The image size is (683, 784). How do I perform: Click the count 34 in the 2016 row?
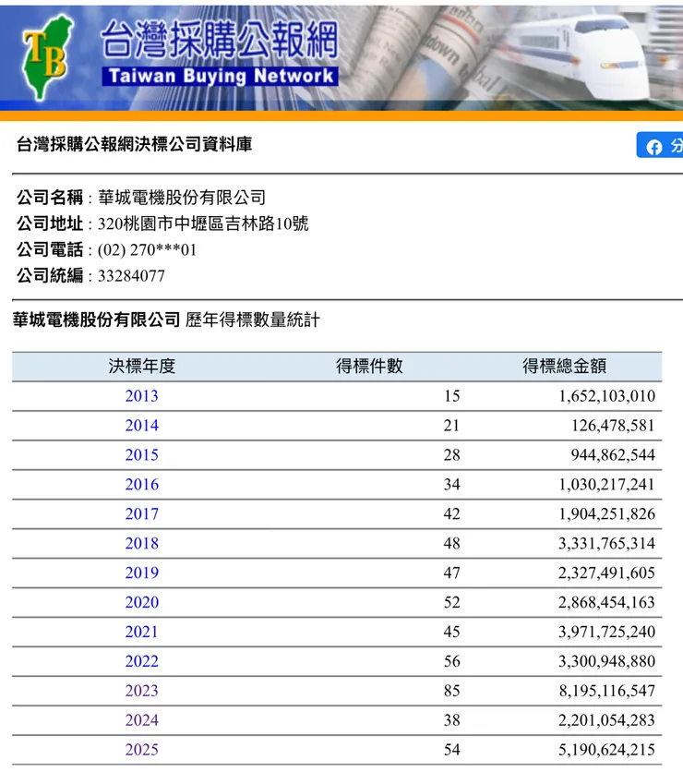point(451,485)
